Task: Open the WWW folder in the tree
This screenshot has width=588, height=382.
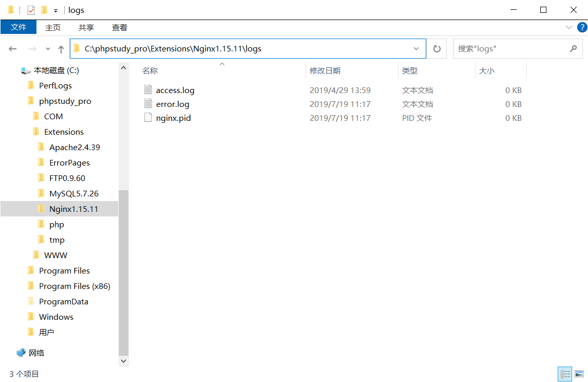Action: click(x=55, y=255)
